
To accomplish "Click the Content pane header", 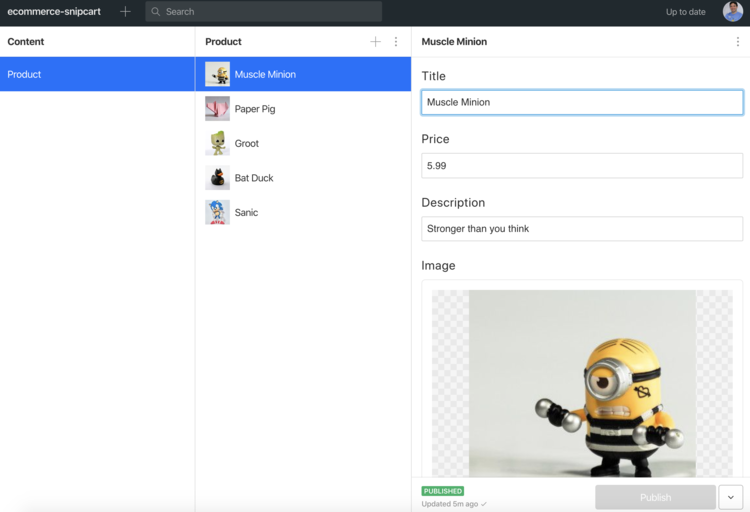I will pos(26,42).
